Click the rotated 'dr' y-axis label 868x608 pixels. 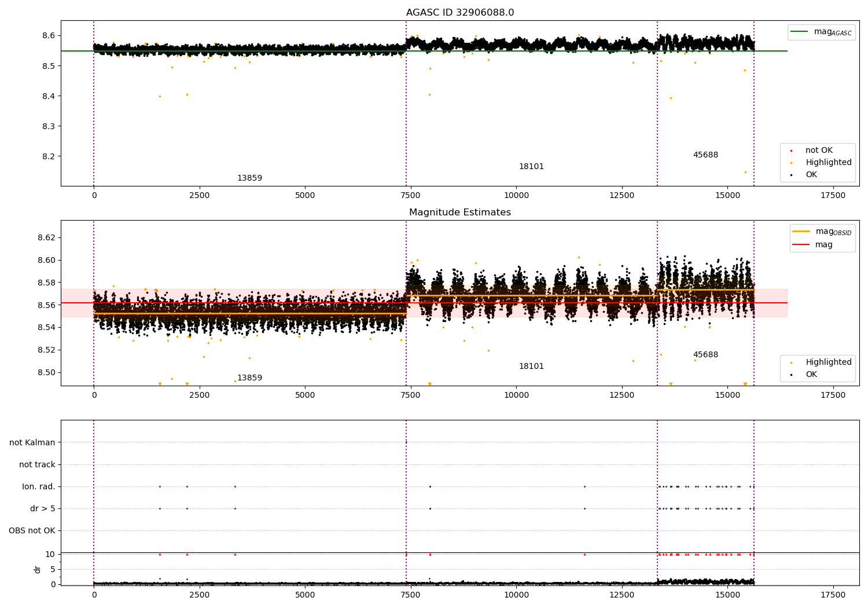tap(38, 569)
